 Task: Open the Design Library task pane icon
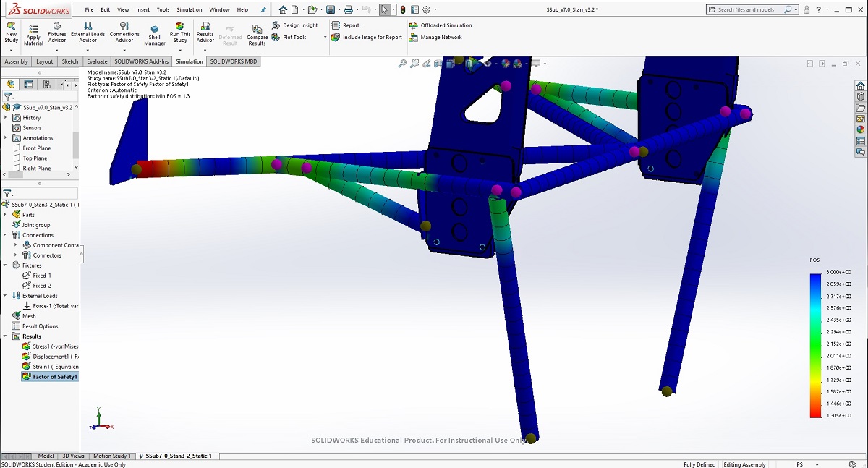[860, 96]
